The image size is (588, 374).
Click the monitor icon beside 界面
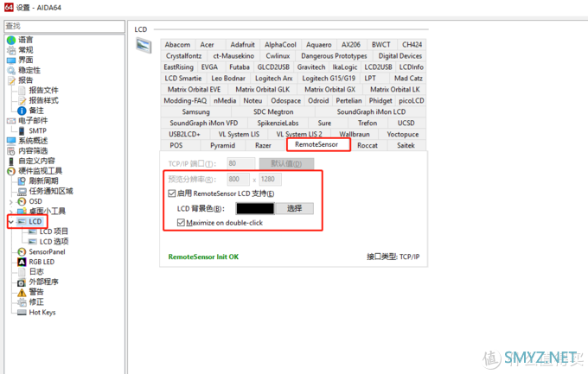click(x=11, y=60)
